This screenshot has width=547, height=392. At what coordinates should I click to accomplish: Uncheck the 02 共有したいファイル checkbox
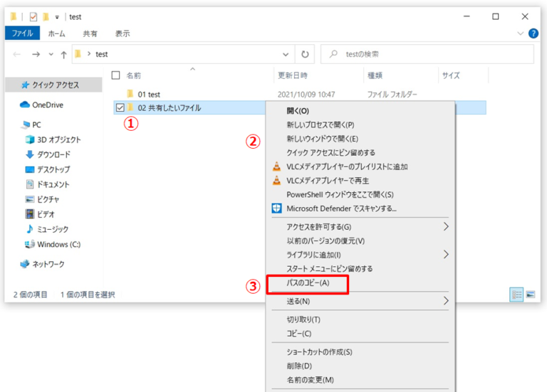click(120, 107)
